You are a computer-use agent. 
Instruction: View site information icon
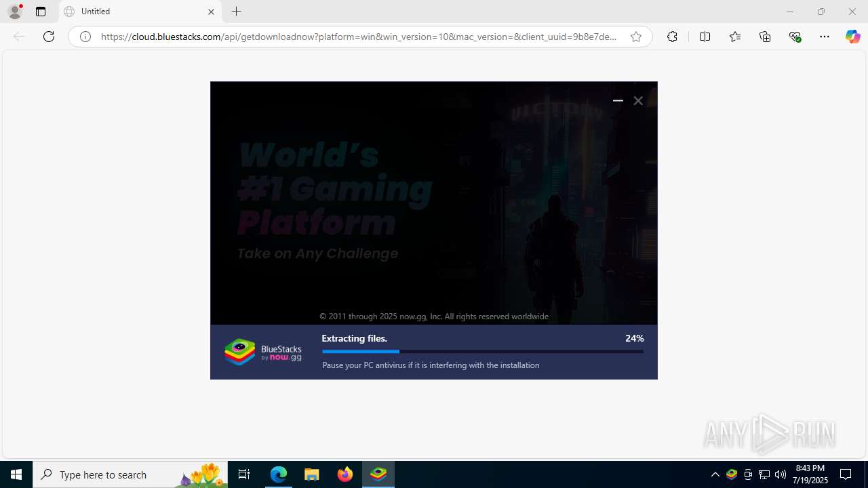tap(85, 37)
